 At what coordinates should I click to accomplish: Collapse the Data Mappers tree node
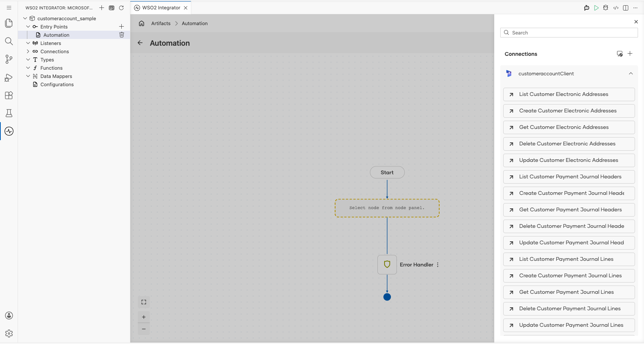28,76
